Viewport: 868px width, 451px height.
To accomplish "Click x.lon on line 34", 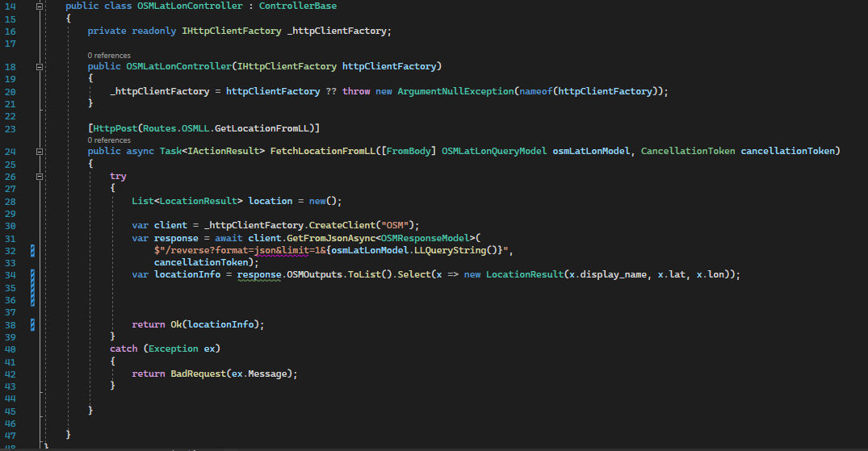I will click(x=711, y=274).
